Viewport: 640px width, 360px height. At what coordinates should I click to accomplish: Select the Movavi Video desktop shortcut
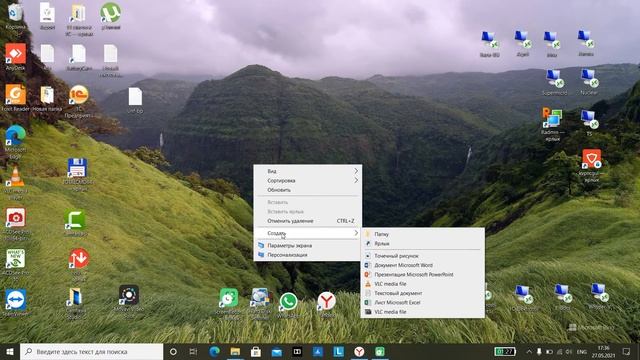pyautogui.click(x=129, y=295)
